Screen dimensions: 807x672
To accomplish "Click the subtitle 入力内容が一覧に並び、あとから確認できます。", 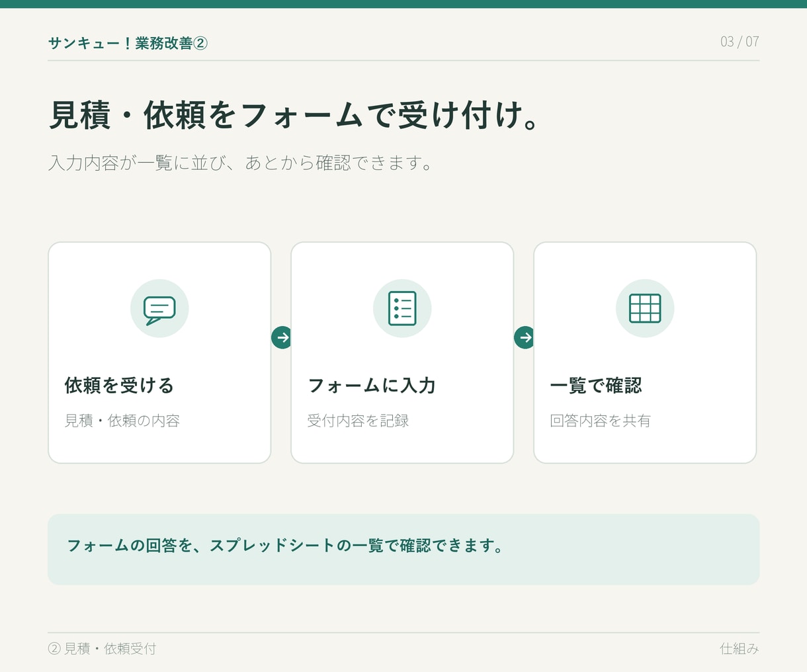I will point(241,163).
